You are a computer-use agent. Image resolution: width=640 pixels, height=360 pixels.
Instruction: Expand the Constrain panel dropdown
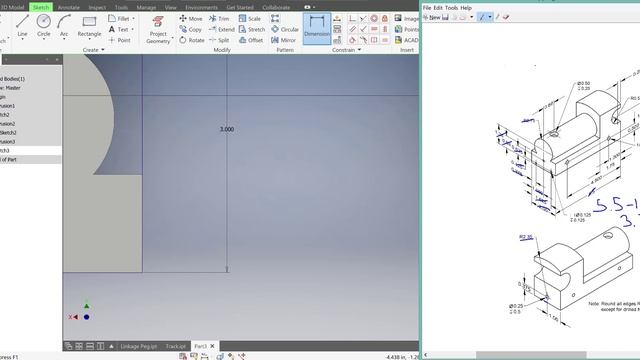(x=359, y=50)
